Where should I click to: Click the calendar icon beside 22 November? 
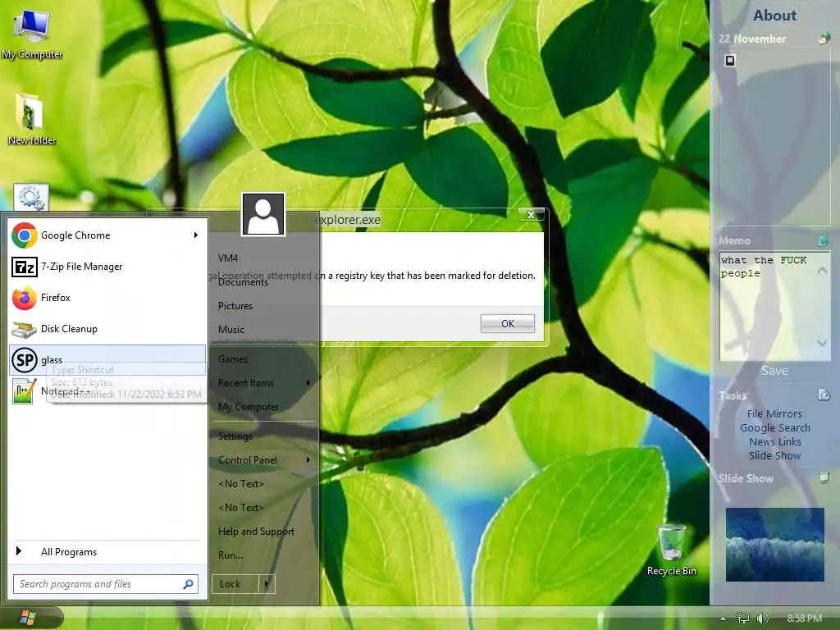click(824, 39)
